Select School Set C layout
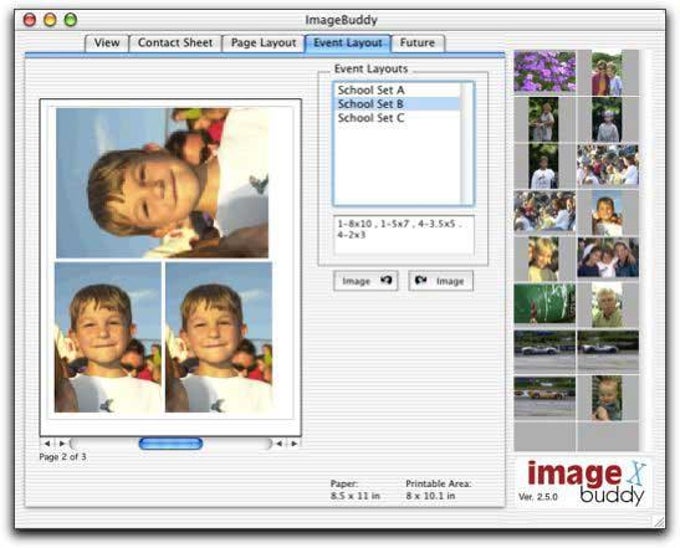The image size is (680, 548). click(x=397, y=118)
